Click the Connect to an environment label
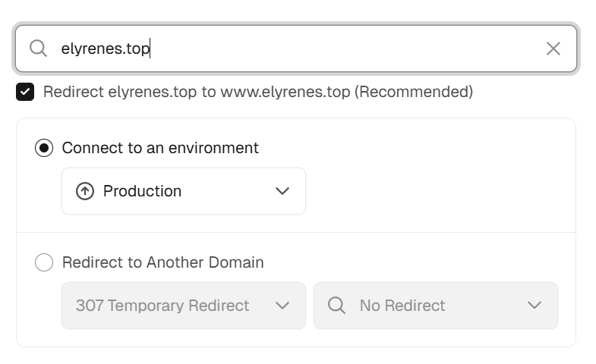The height and width of the screenshot is (364, 596). [160, 148]
